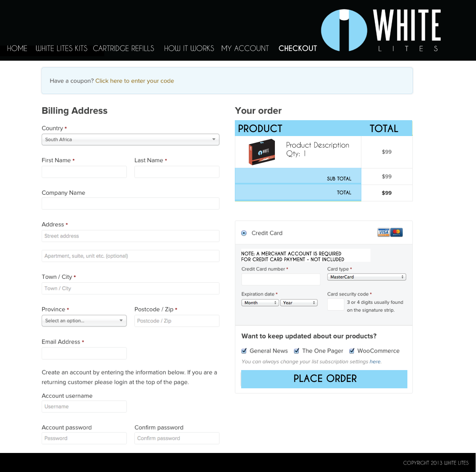Click the Card security code field
The width and height of the screenshot is (476, 472).
(336, 304)
